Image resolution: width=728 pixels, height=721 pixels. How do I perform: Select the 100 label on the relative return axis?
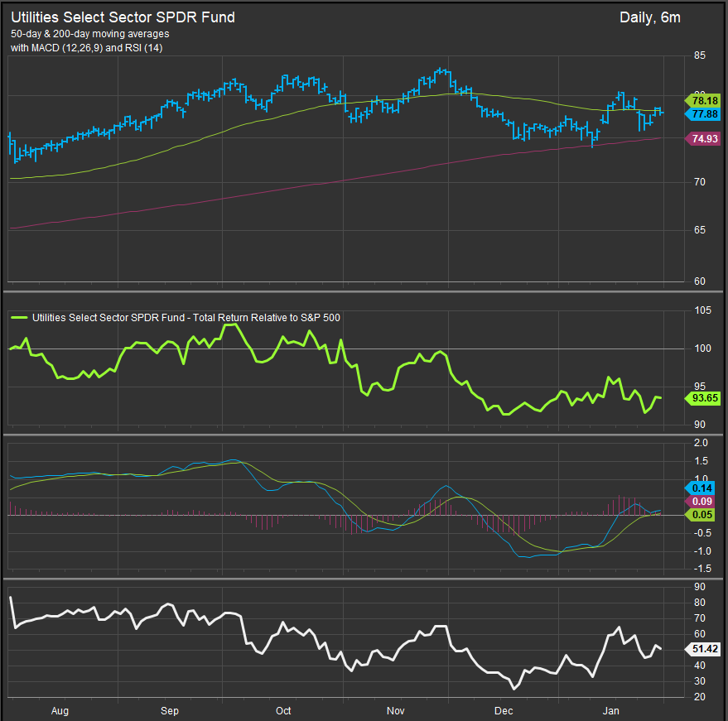[x=702, y=348]
